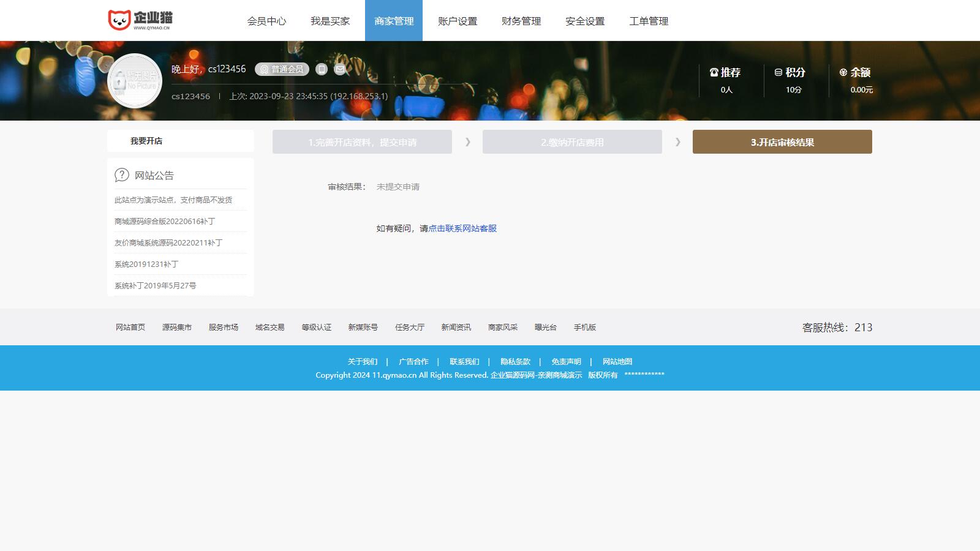Click the email envelope verification icon

(340, 69)
